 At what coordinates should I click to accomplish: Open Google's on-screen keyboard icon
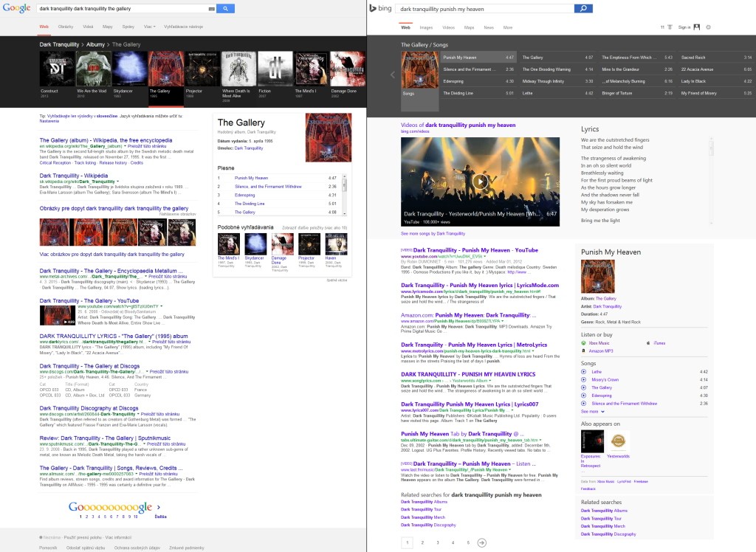pyautogui.click(x=211, y=8)
